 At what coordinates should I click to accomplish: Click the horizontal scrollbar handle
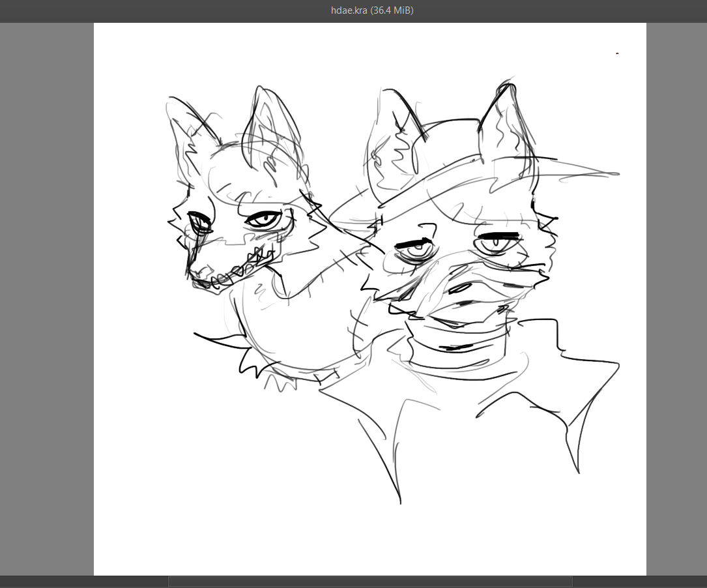click(370, 581)
